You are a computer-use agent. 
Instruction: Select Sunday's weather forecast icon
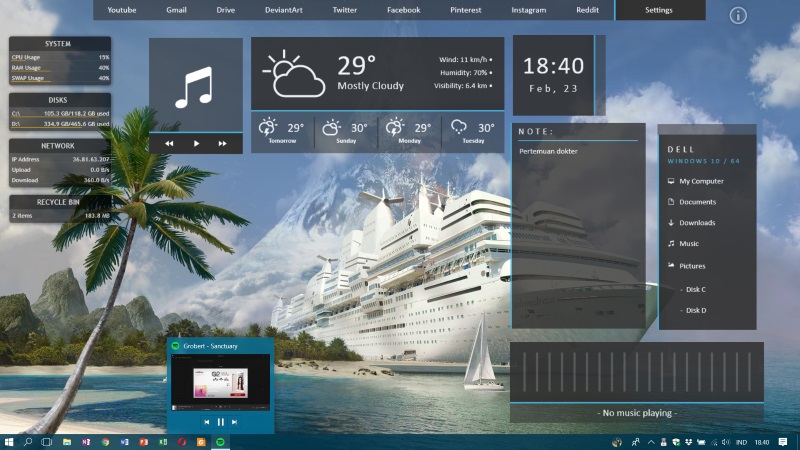(331, 127)
